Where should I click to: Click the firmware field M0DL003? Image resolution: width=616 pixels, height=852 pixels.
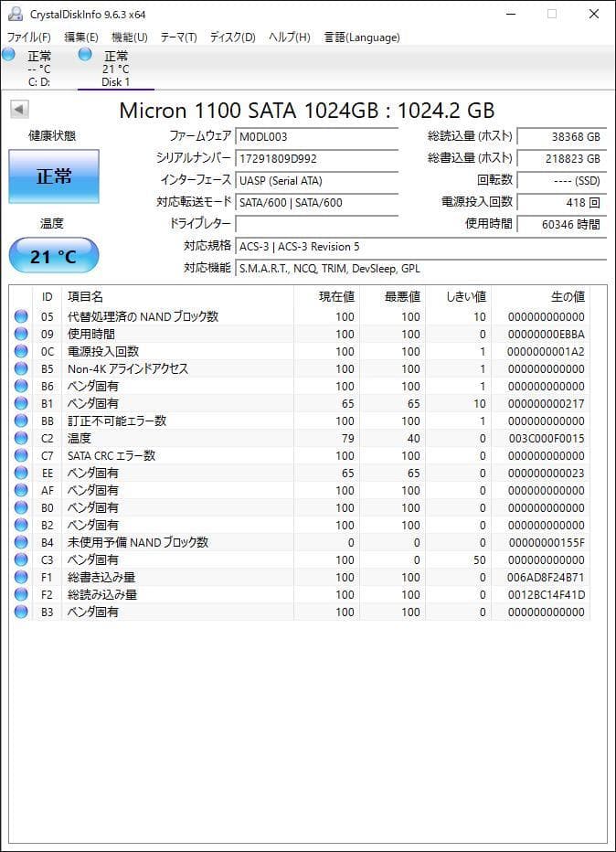point(317,136)
